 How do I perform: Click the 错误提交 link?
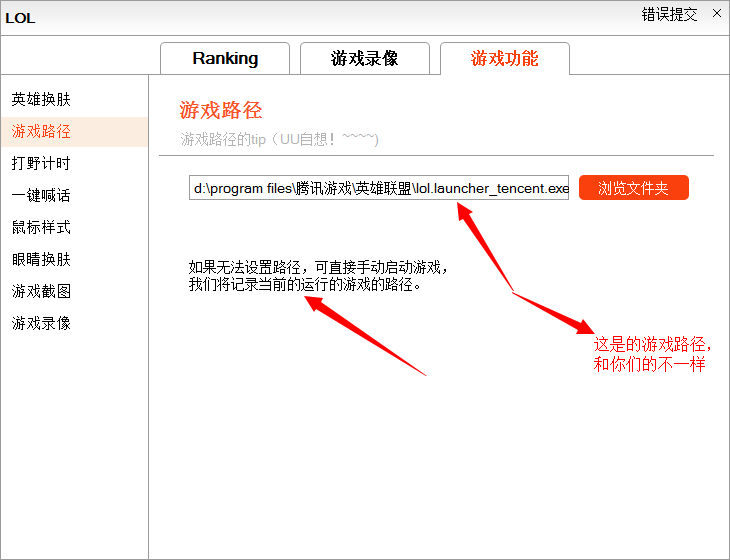(x=669, y=14)
